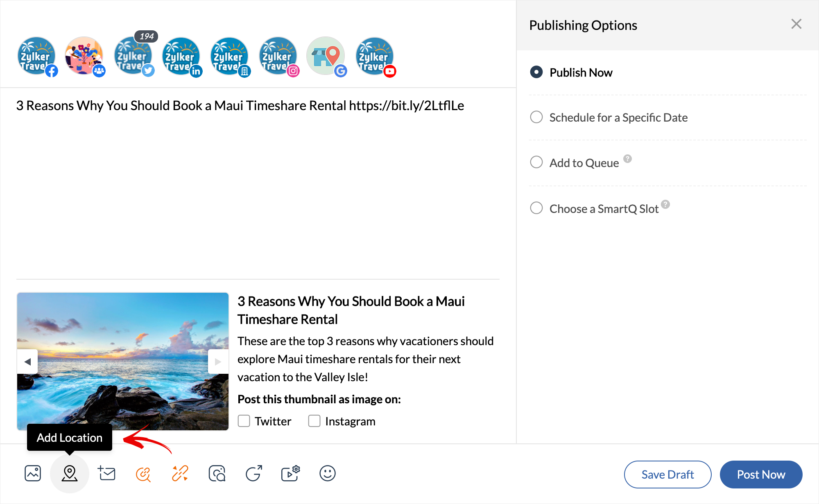Enable Instagram thumbnail checkbox

pyautogui.click(x=314, y=421)
